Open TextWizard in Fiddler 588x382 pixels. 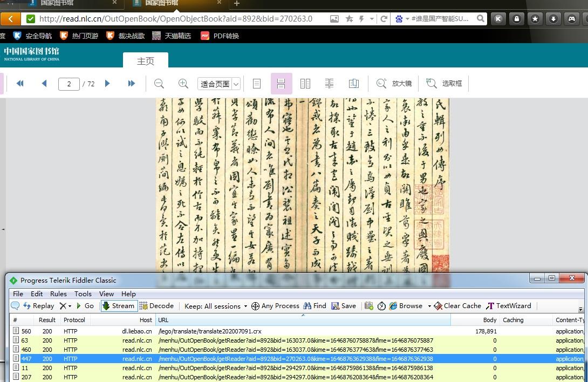click(509, 306)
